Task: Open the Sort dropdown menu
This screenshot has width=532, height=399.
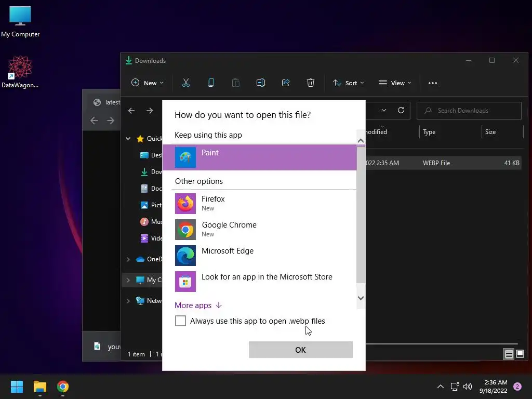Action: (x=349, y=83)
